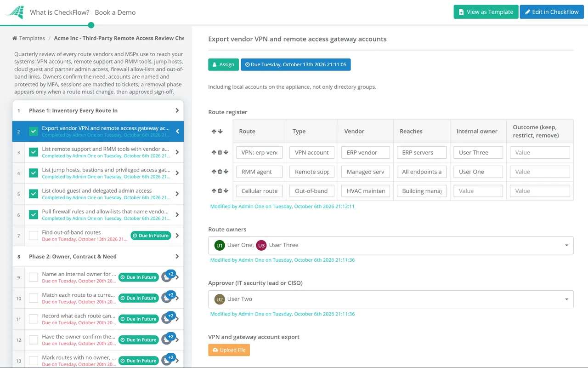Viewport: 588px width, 368px height.
Task: Click the Type field showing Out-of-band
Action: [x=312, y=191]
